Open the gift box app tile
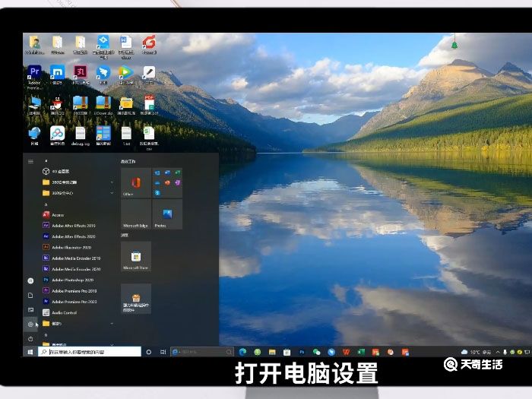532x399 pixels. (136, 299)
